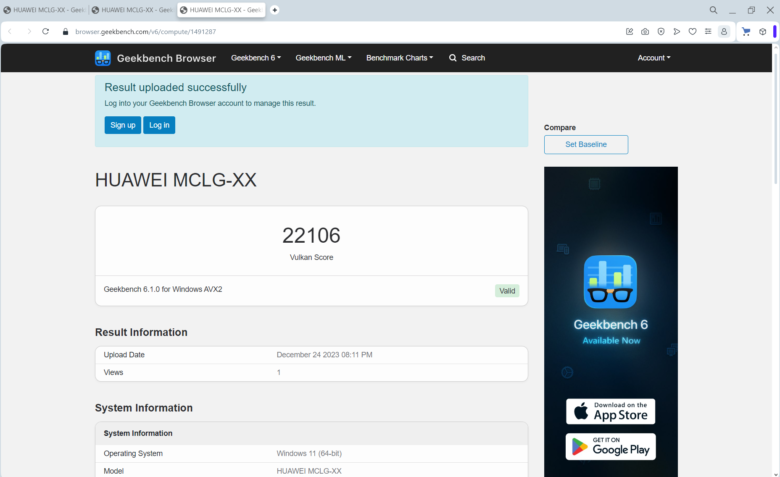Bookmark this page with the heart icon
The image size is (780, 477).
pos(692,31)
